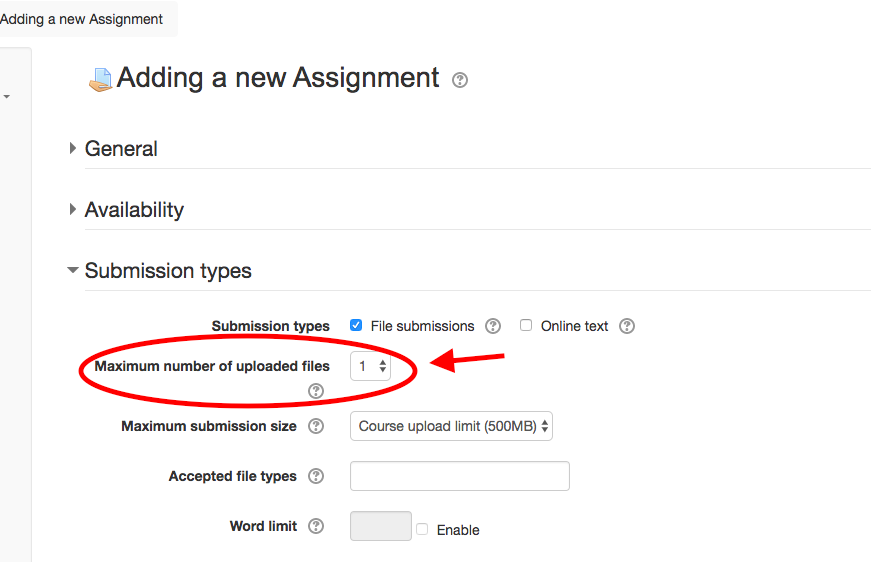The height and width of the screenshot is (562, 871).
Task: Click the sidebar collapse arrow at left edge
Action: click(7, 97)
